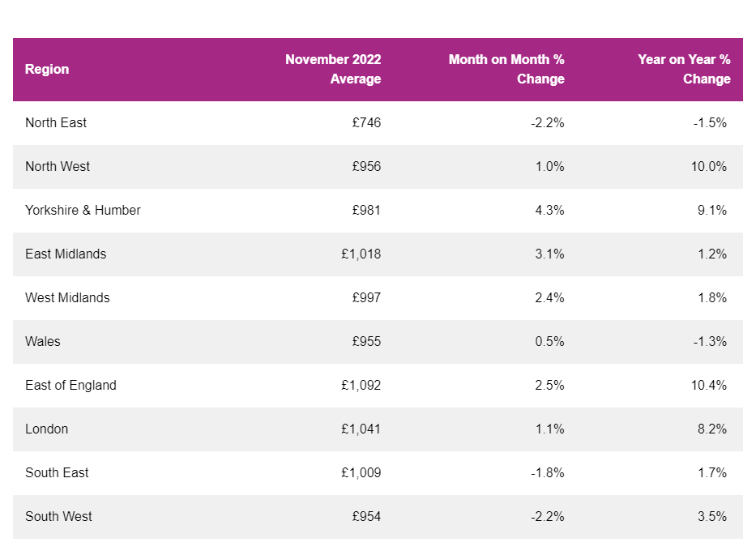Click the £746 average value

[366, 123]
